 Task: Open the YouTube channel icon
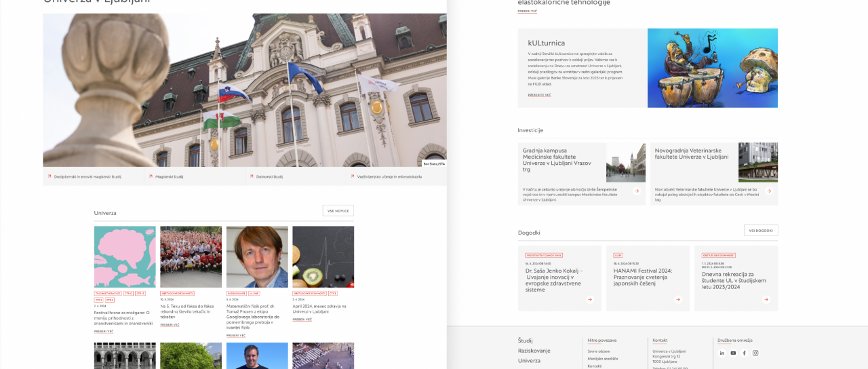[x=733, y=353]
